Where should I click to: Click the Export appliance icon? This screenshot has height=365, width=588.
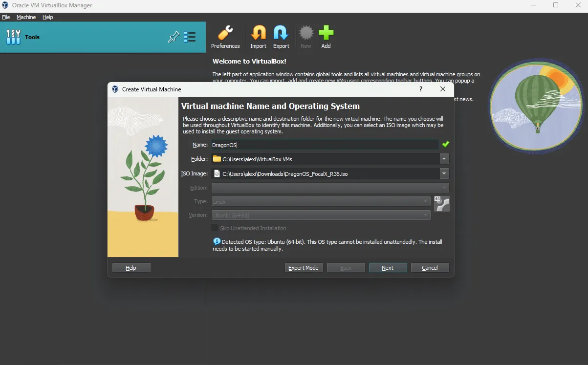(x=281, y=37)
